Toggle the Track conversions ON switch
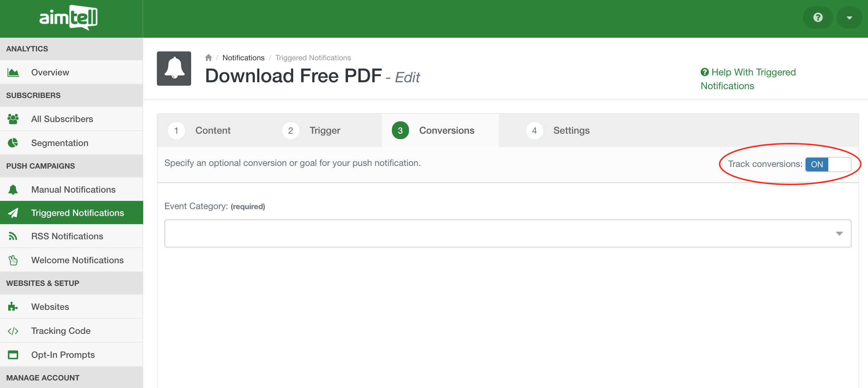 (x=828, y=165)
